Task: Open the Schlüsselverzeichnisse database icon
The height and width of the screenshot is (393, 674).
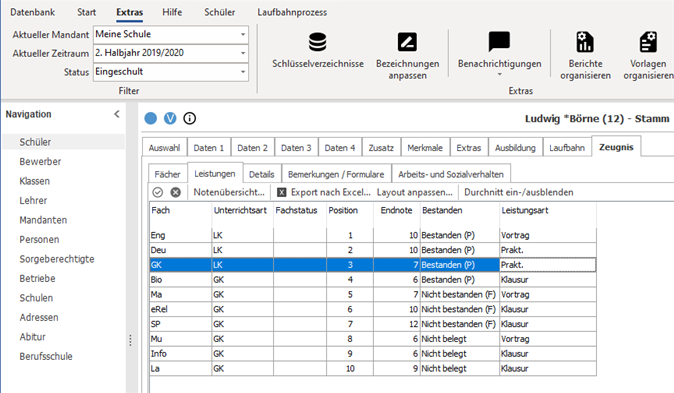Action: click(318, 42)
